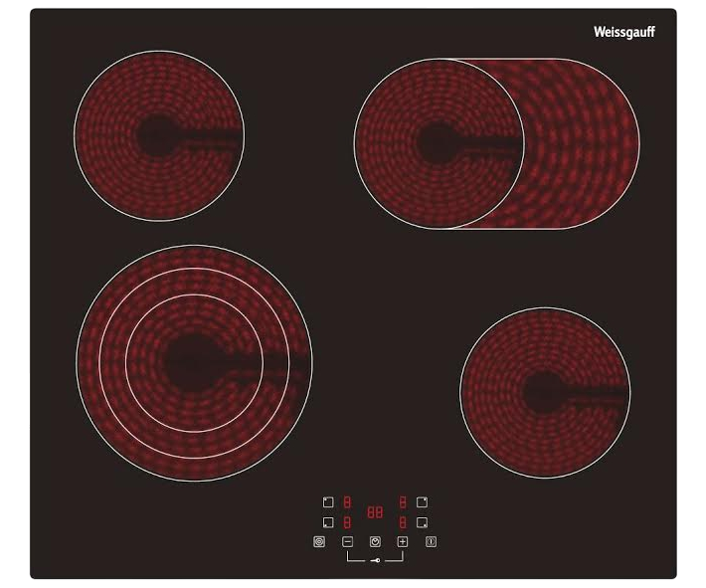Click the oval extension area of top-right burner
Screen dimensions: 706x588
click(582, 141)
